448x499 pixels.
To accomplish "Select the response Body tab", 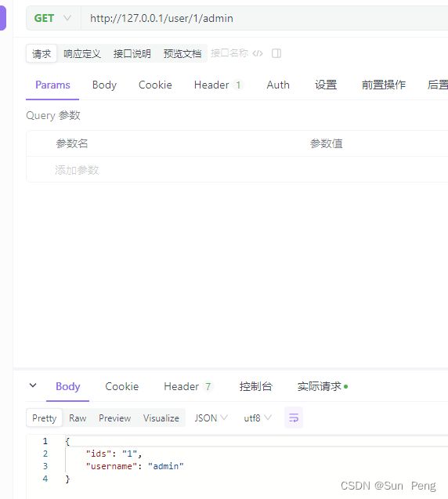I will [x=68, y=386].
